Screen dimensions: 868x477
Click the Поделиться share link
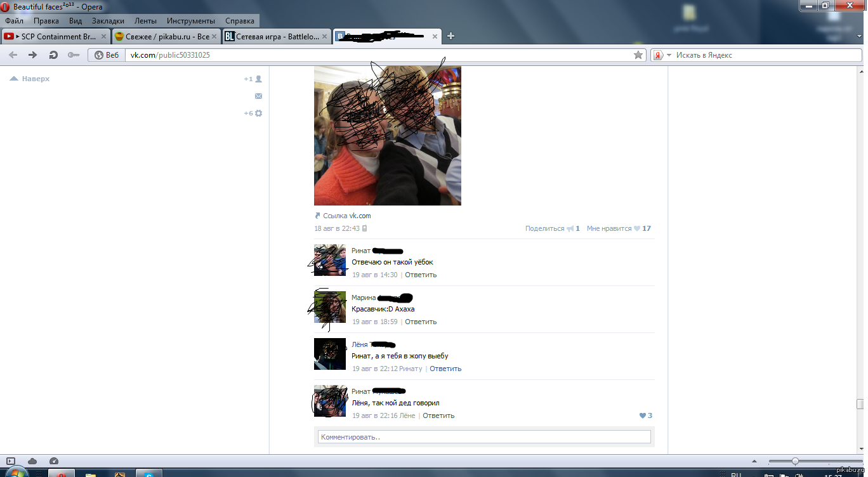coord(544,228)
